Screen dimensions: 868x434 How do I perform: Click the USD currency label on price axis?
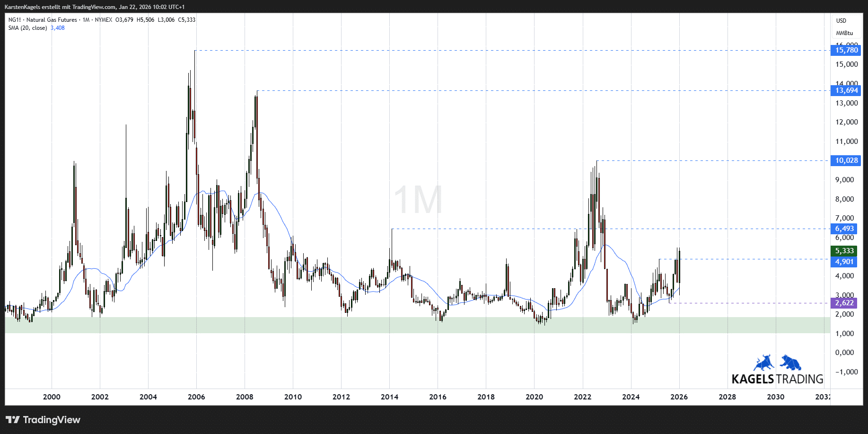click(x=841, y=21)
